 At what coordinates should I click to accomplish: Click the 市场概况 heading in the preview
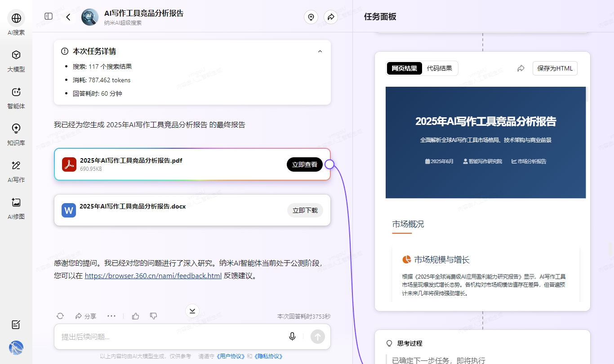point(408,224)
